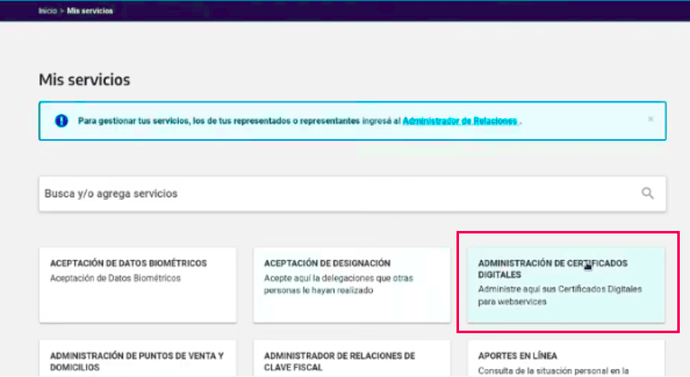The width and height of the screenshot is (690, 377).
Task: Click the blue info exclamation icon
Action: 61,121
